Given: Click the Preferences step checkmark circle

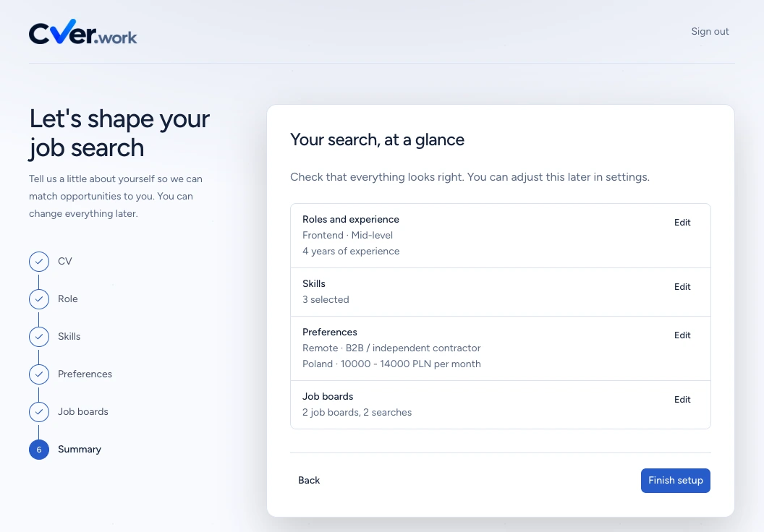Looking at the screenshot, I should pyautogui.click(x=39, y=374).
